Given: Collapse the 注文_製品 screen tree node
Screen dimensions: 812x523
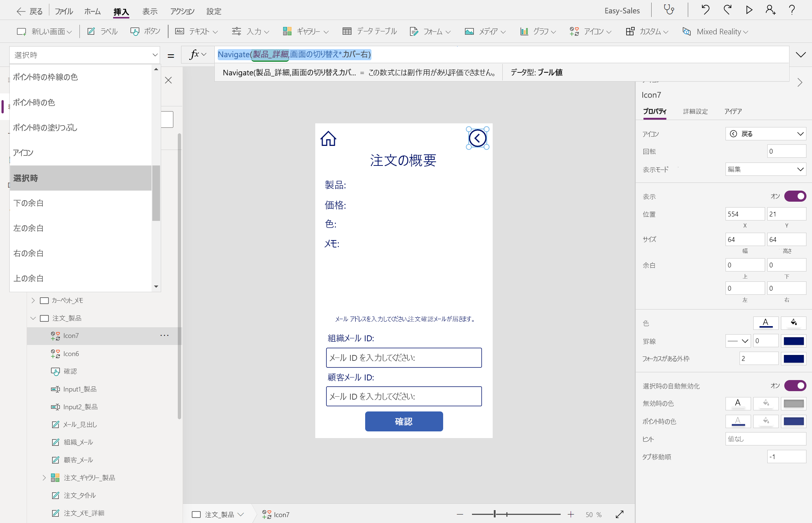Looking at the screenshot, I should coord(33,318).
